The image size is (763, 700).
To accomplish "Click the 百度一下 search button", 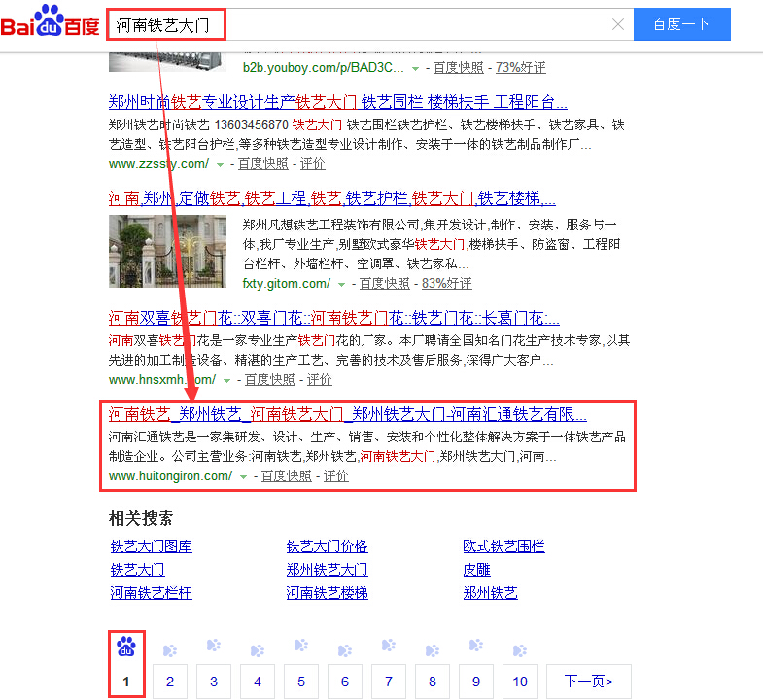I will coord(681,24).
